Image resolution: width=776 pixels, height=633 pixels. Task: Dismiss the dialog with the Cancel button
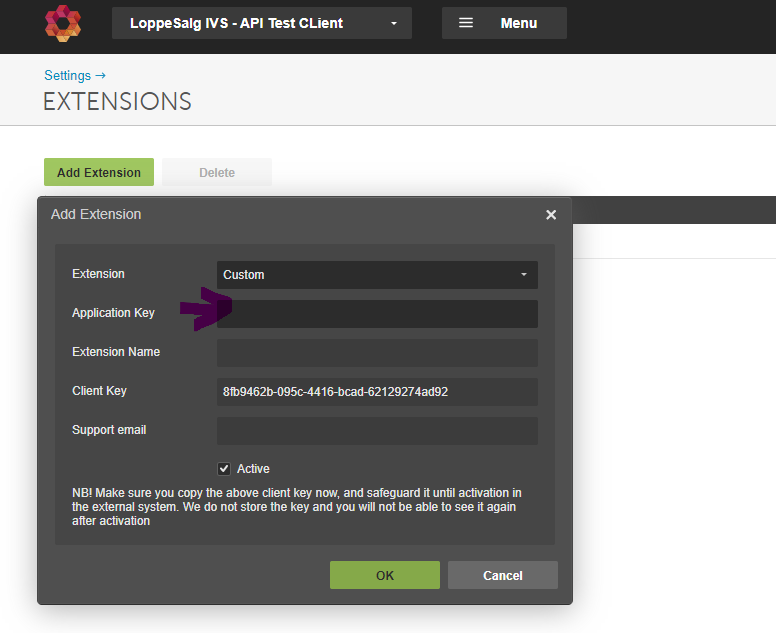(503, 575)
